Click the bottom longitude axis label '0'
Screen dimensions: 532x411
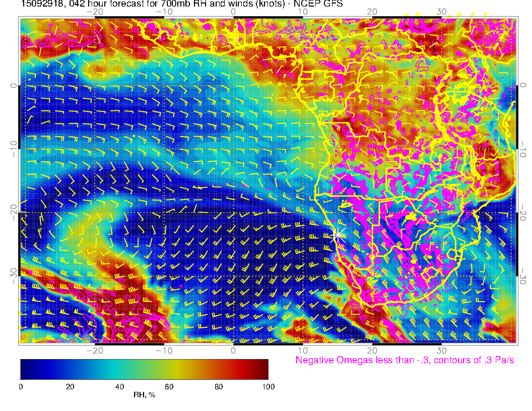[233, 351]
